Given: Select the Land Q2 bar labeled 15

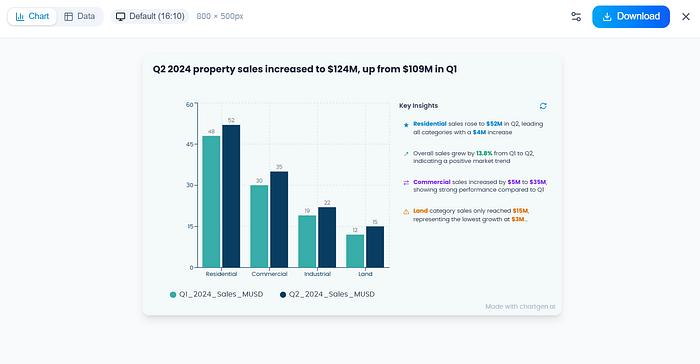Looking at the screenshot, I should [x=375, y=247].
